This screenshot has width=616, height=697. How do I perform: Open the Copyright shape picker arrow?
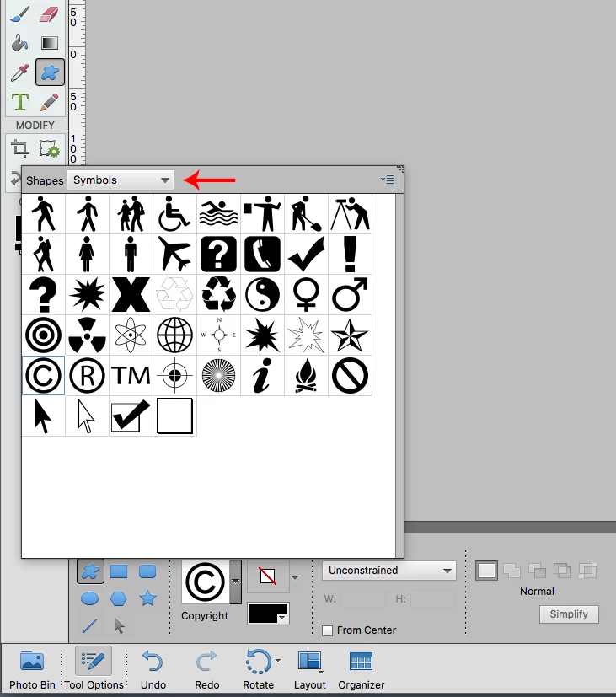point(236,582)
